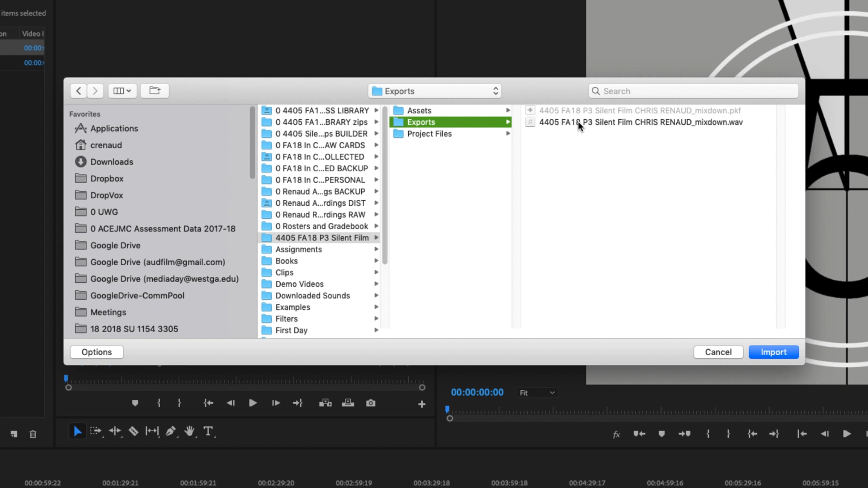
Task: Open the Exports folder location dropdown
Action: coord(434,91)
